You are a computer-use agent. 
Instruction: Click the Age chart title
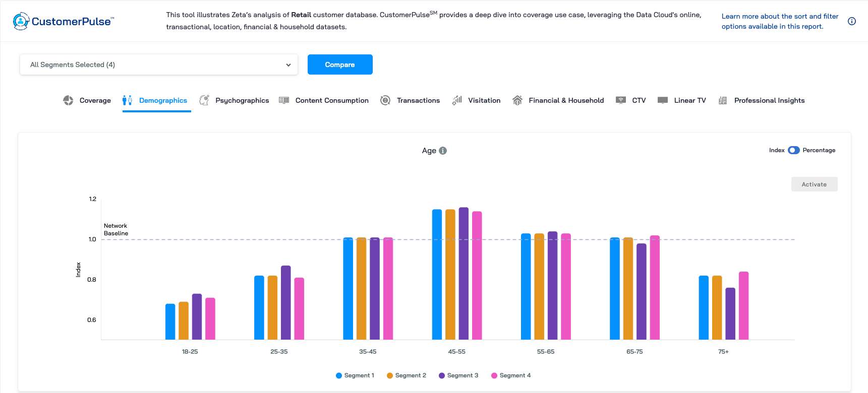tap(429, 151)
